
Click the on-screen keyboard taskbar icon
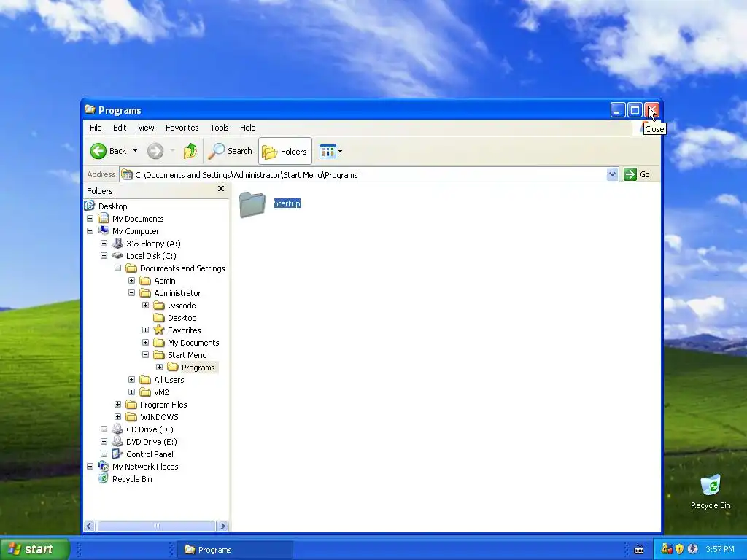639,550
